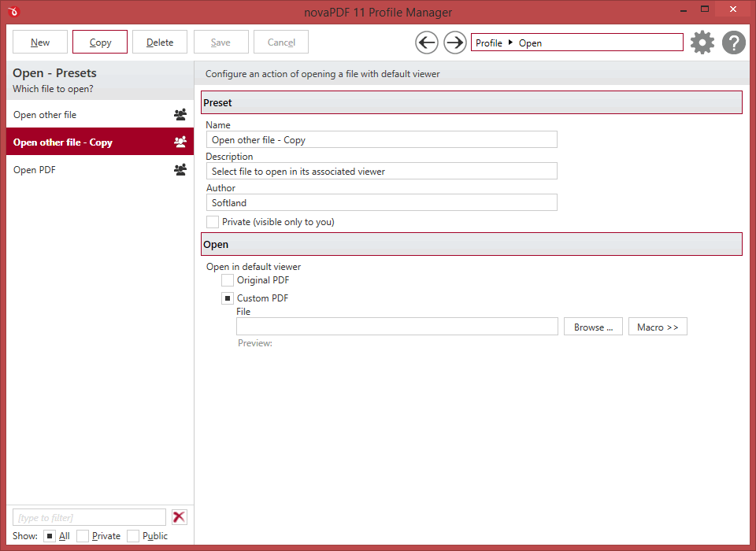
Task: Click the Author input field
Action: pos(381,202)
